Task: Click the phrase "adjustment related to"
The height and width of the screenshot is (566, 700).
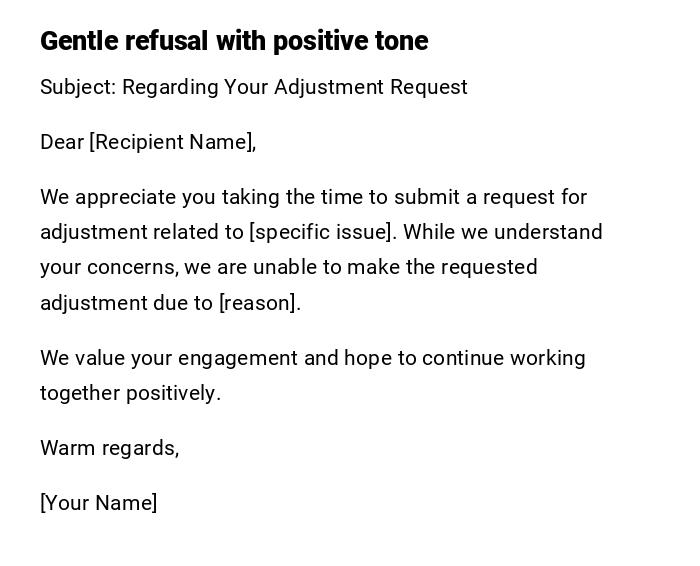Action: 141,232
